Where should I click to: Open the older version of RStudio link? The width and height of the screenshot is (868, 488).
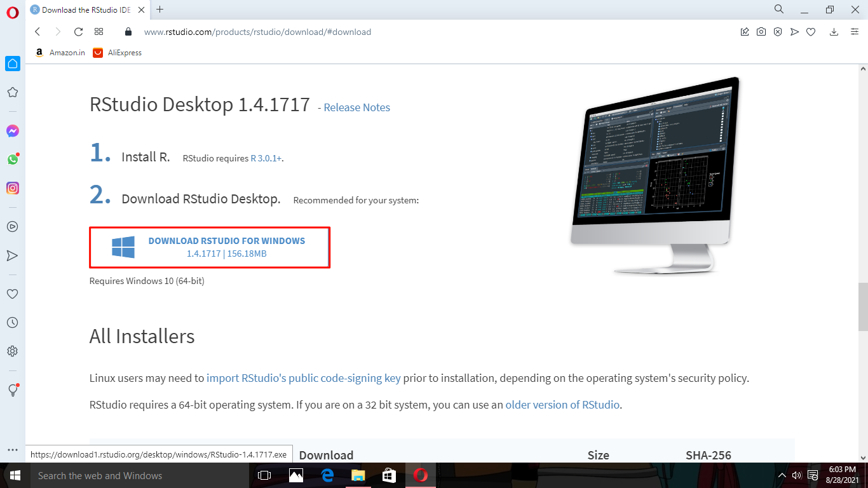562,405
